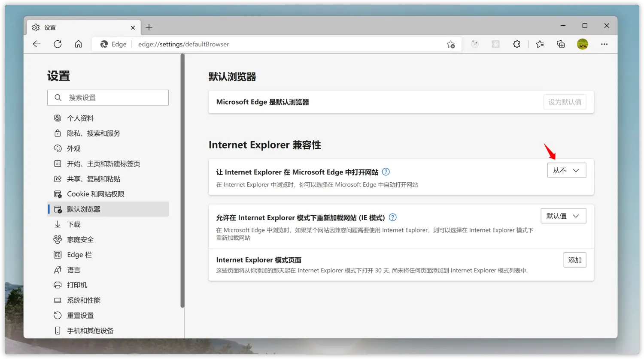
Task: Click 添加 button for IE mode pages
Action: coord(575,260)
